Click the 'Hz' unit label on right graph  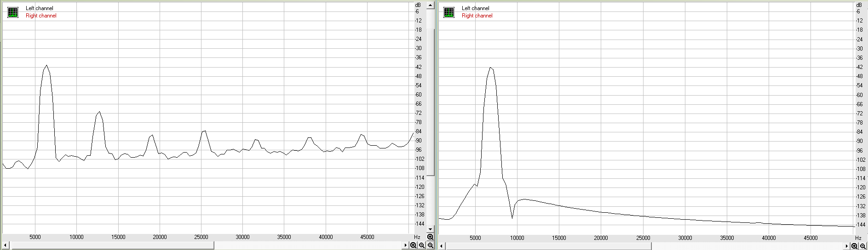858,238
